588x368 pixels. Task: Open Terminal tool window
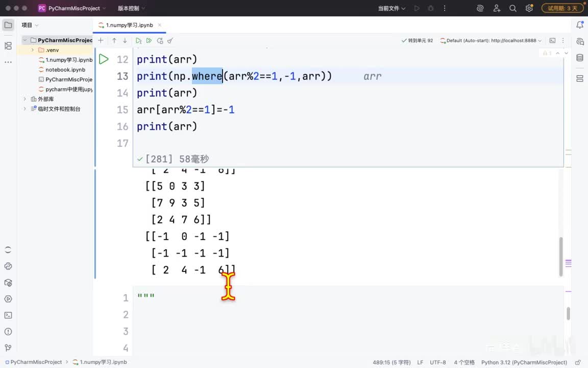8,315
